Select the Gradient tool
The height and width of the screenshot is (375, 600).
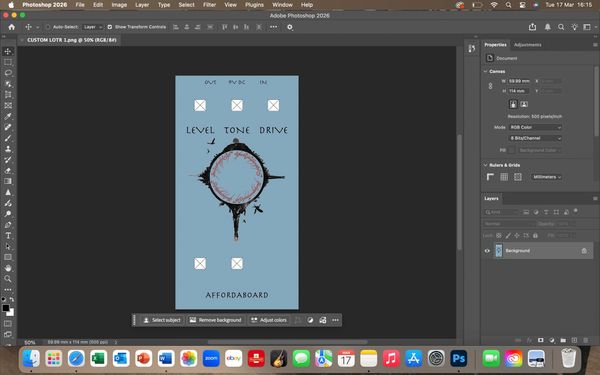(8, 181)
